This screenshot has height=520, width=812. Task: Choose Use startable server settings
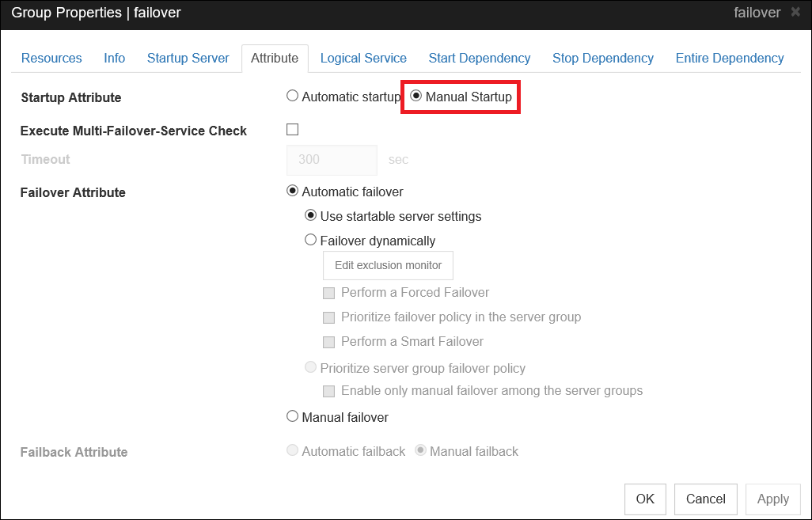pos(310,215)
